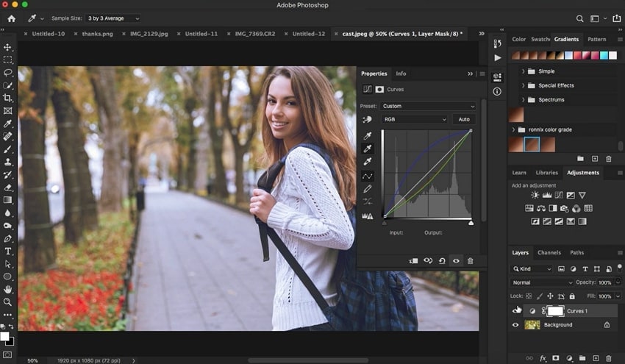Switch to the Swatches tab
625x364 pixels.
click(x=540, y=39)
